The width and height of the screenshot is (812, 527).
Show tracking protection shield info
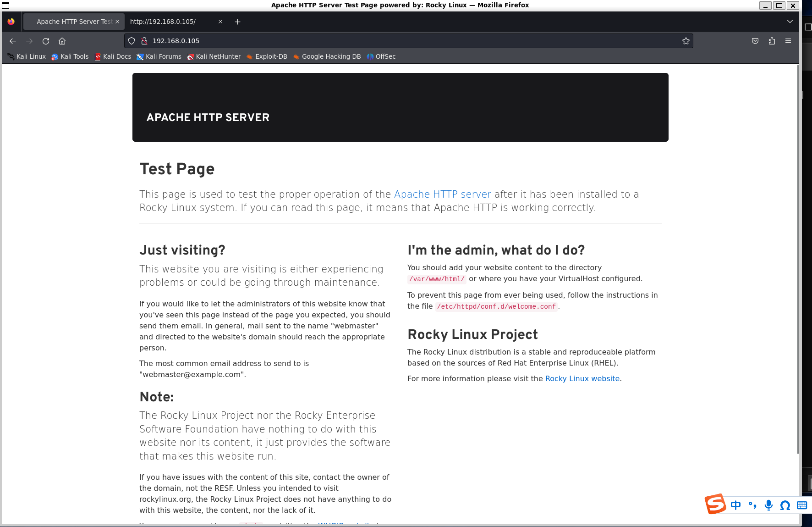[x=132, y=41]
